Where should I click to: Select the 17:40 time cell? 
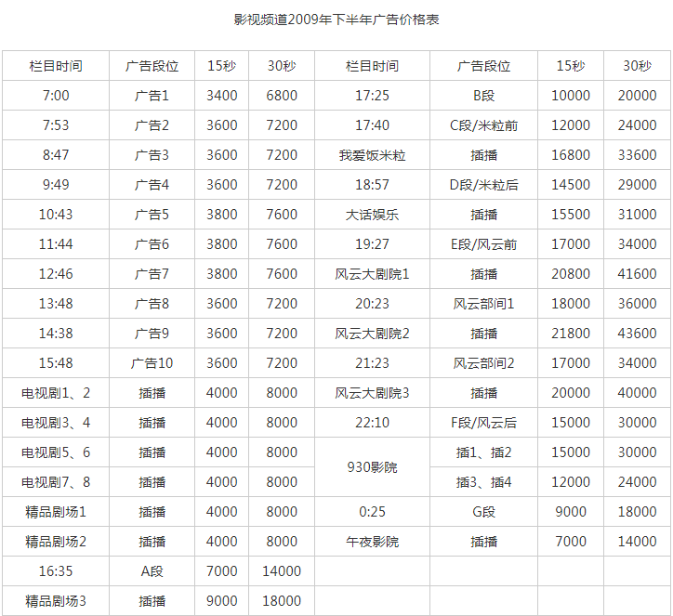[x=372, y=125]
